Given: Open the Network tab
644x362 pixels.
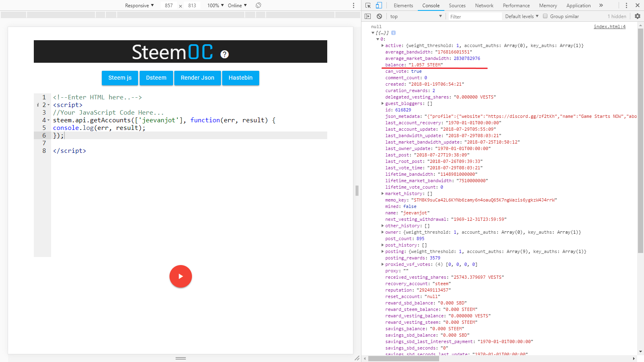Looking at the screenshot, I should [484, 6].
